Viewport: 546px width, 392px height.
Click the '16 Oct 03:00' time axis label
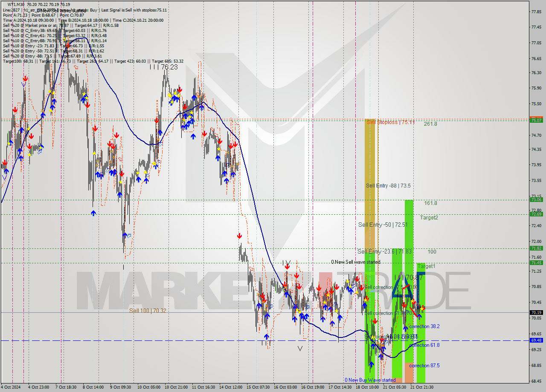coord(285,387)
